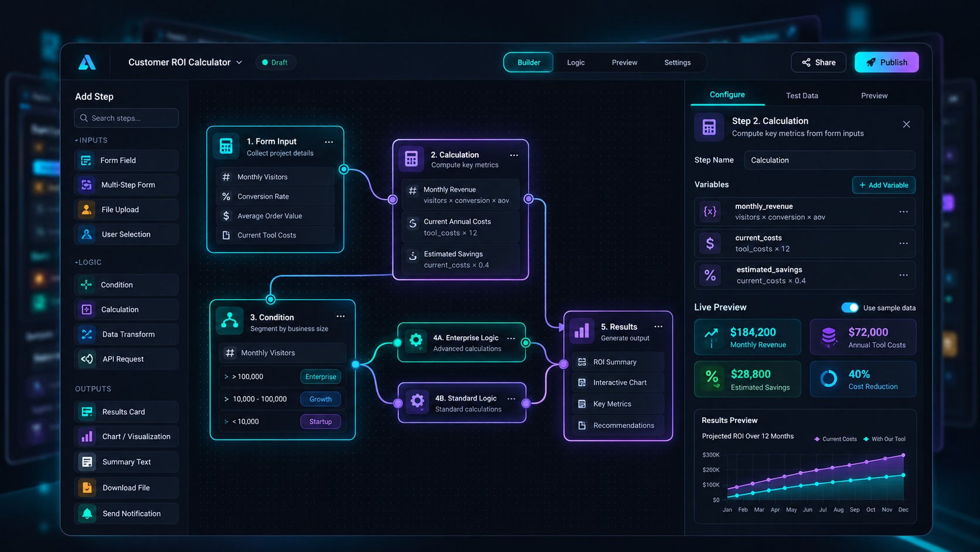This screenshot has width=980, height=552.
Task: Click the Download File icon
Action: coord(86,487)
